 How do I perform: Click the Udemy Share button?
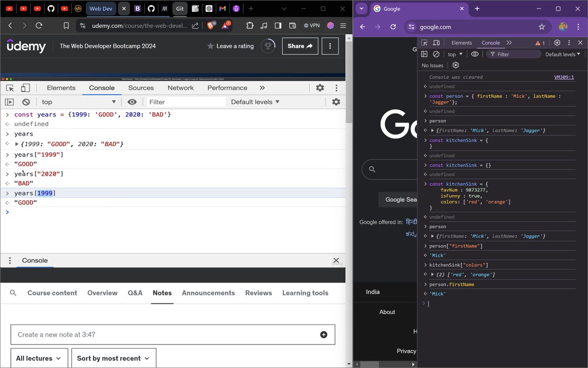coord(300,46)
